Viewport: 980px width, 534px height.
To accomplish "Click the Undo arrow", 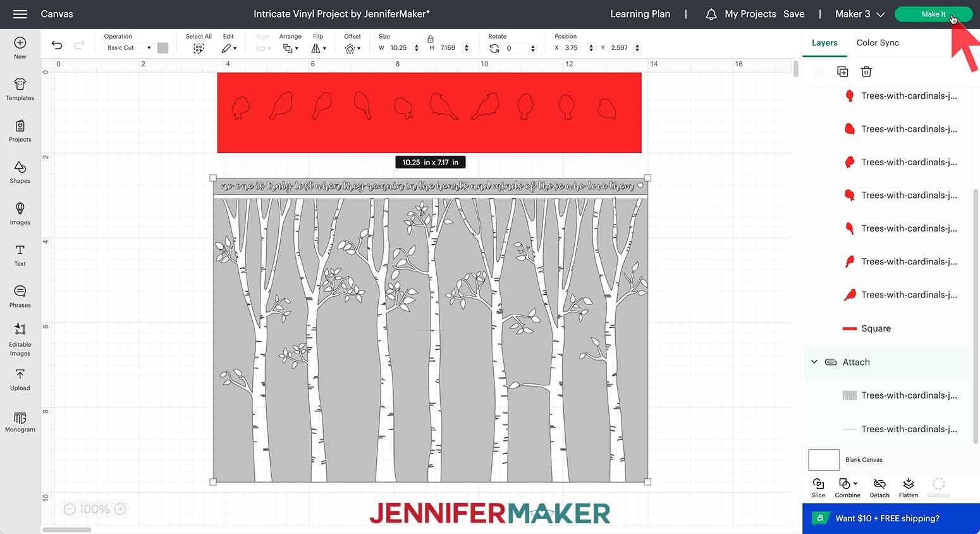I will (x=57, y=45).
